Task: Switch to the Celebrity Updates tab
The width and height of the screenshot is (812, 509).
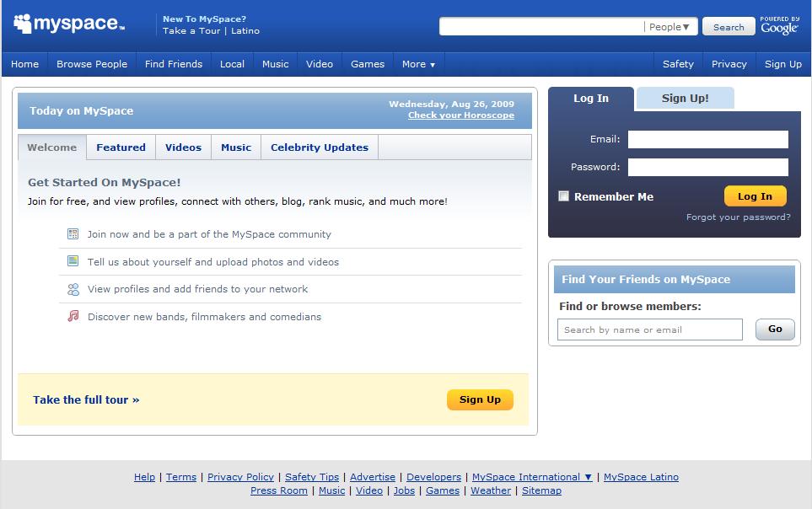Action: point(320,147)
